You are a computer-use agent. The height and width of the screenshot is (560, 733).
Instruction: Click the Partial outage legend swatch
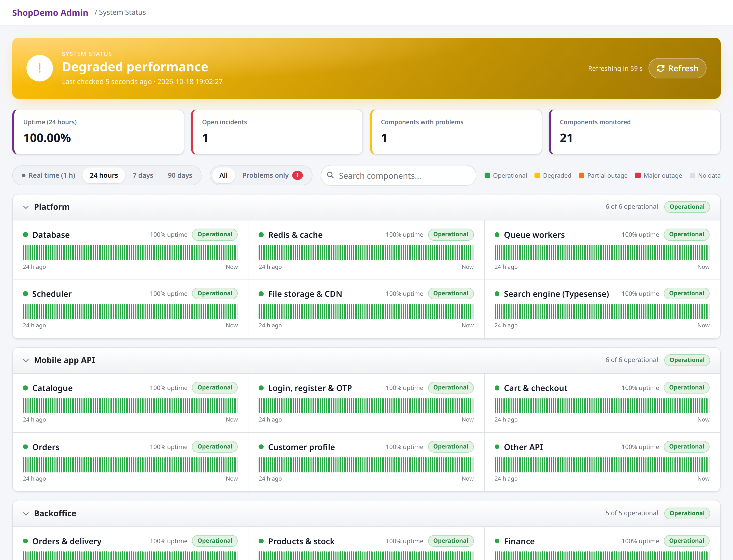(x=582, y=175)
